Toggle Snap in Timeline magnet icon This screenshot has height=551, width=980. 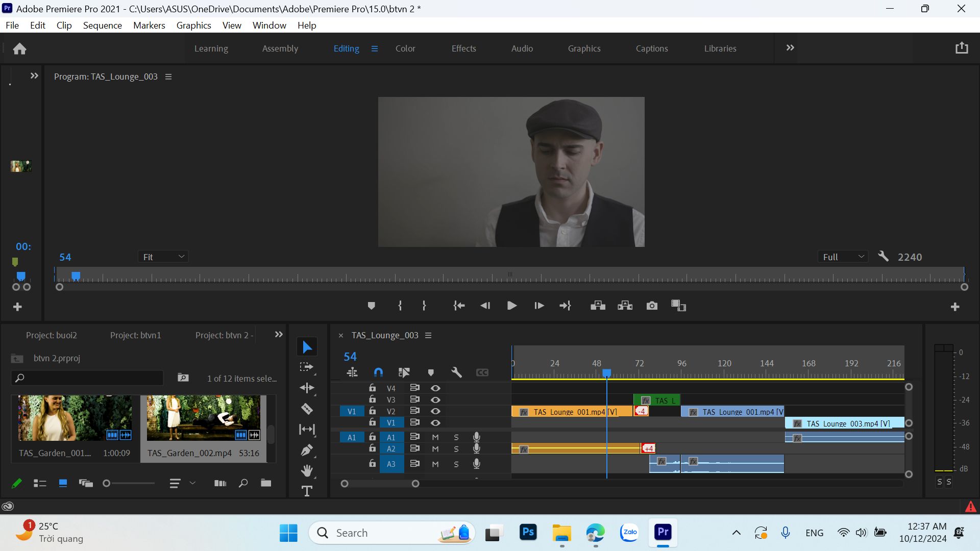coord(378,372)
